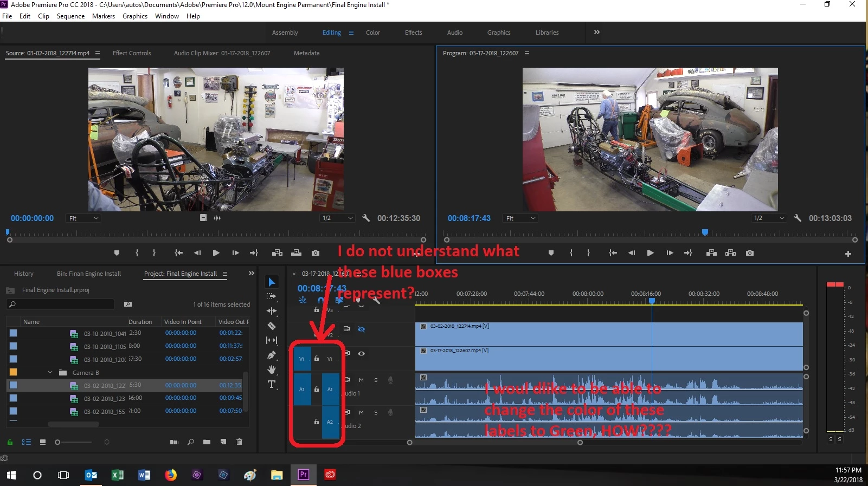The image size is (868, 486).
Task: Open Program monitor wrench settings menu
Action: (x=798, y=218)
